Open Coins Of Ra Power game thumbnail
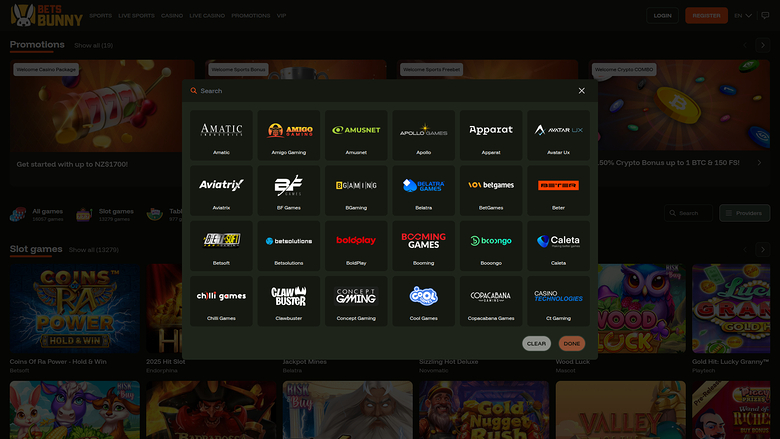Screen dimensions: 780x439 [x=75, y=308]
